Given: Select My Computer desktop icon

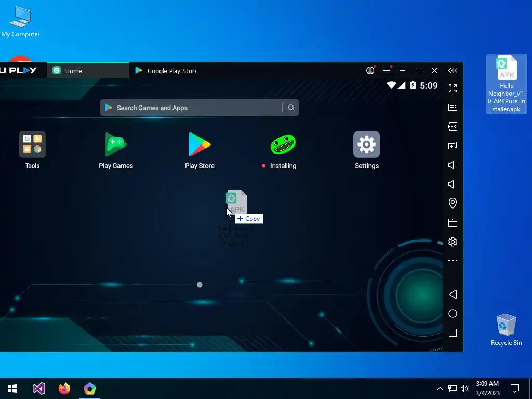Looking at the screenshot, I should 20,22.
